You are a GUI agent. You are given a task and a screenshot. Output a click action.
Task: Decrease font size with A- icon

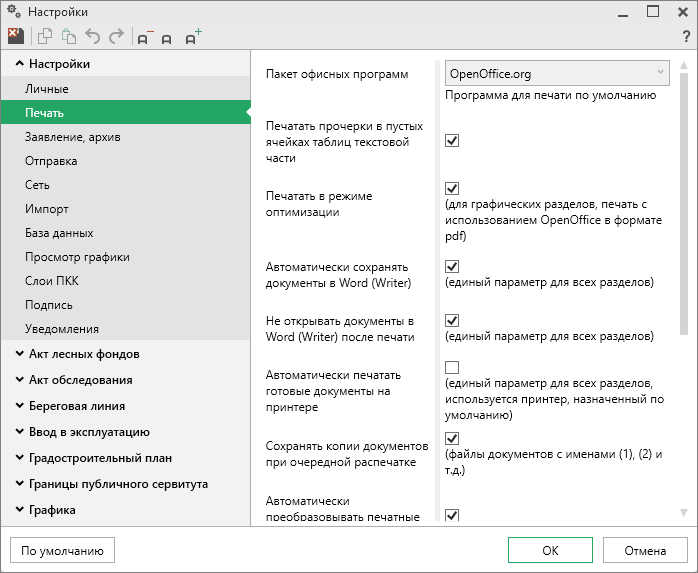tap(144, 38)
